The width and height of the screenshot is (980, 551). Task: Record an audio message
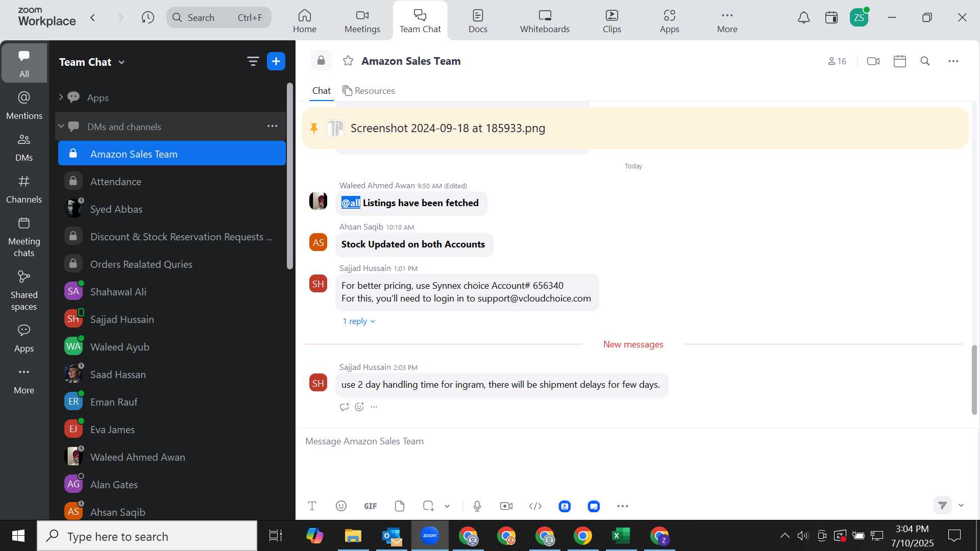(477, 506)
